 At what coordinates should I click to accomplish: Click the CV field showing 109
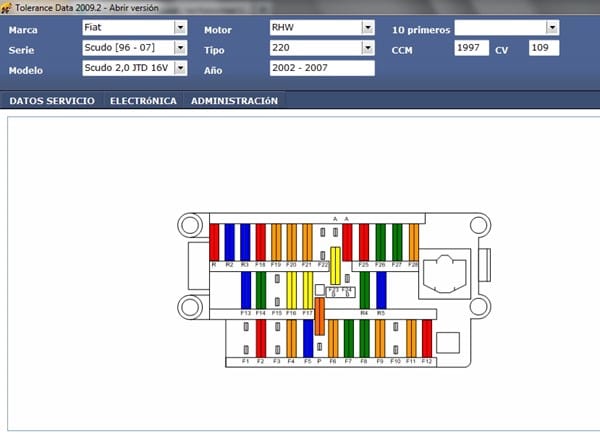point(544,48)
